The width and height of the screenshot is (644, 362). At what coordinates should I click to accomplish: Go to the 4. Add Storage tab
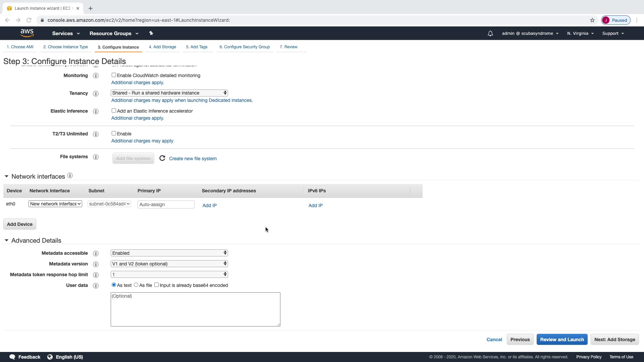point(162,47)
